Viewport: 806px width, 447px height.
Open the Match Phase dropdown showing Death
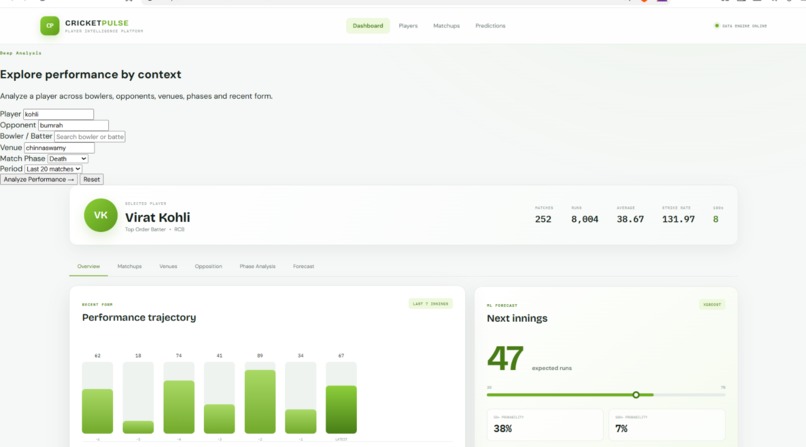tap(67, 159)
